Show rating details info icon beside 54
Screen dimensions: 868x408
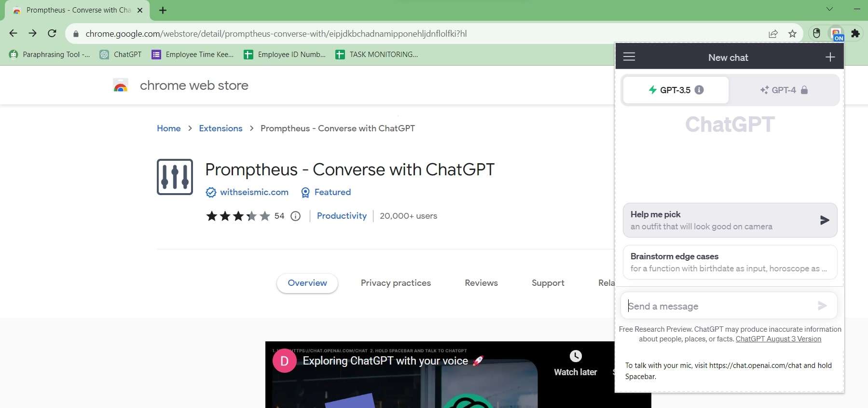tap(296, 216)
